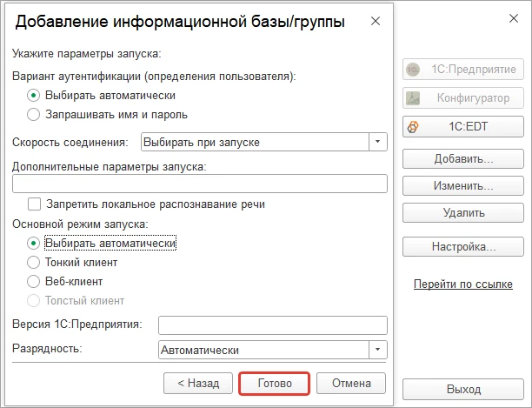Expand the Скорость соединения dropdown arrow

coord(377,142)
